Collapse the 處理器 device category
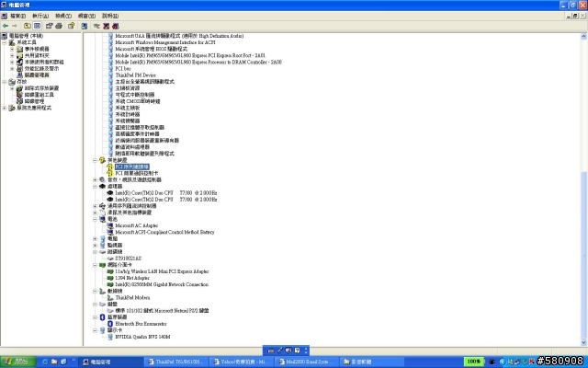Image resolution: width=588 pixels, height=368 pixels. pyautogui.click(x=96, y=186)
